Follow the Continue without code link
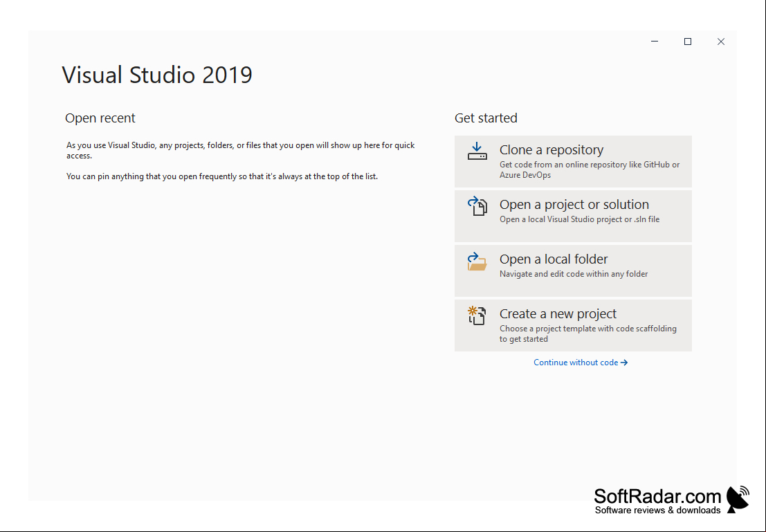Viewport: 766px width, 532px height. tap(581, 363)
